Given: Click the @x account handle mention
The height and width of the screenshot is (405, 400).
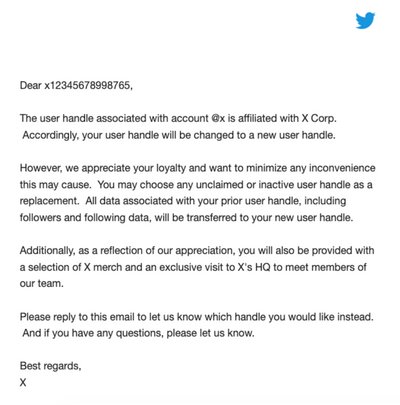Looking at the screenshot, I should point(218,118).
